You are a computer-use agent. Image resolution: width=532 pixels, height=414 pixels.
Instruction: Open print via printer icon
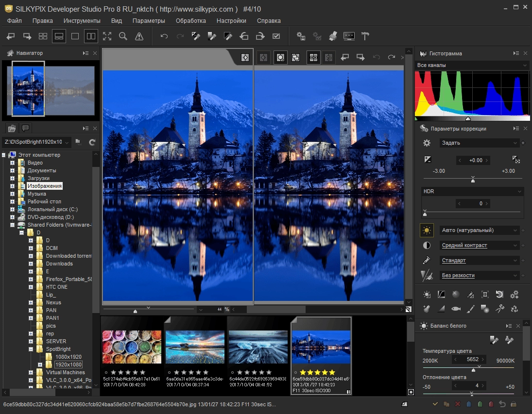click(x=333, y=36)
